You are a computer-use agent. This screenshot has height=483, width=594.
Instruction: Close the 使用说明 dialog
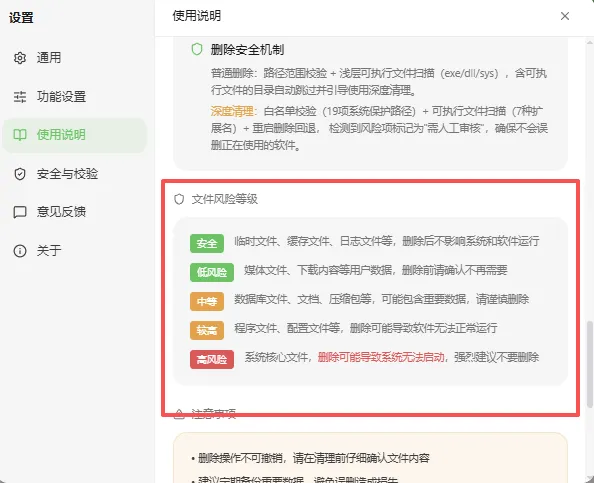tap(565, 16)
